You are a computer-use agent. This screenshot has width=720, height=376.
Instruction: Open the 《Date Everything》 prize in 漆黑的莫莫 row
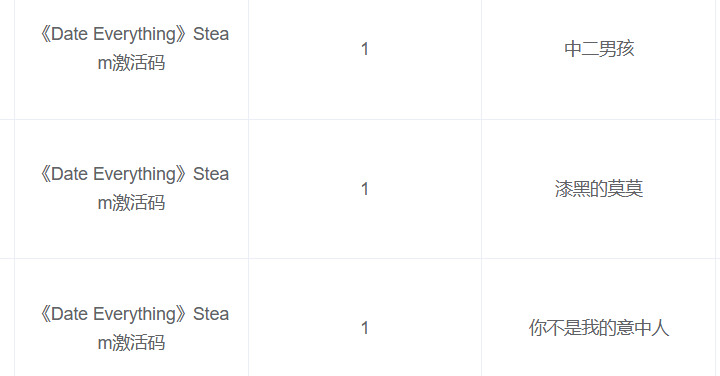click(132, 188)
